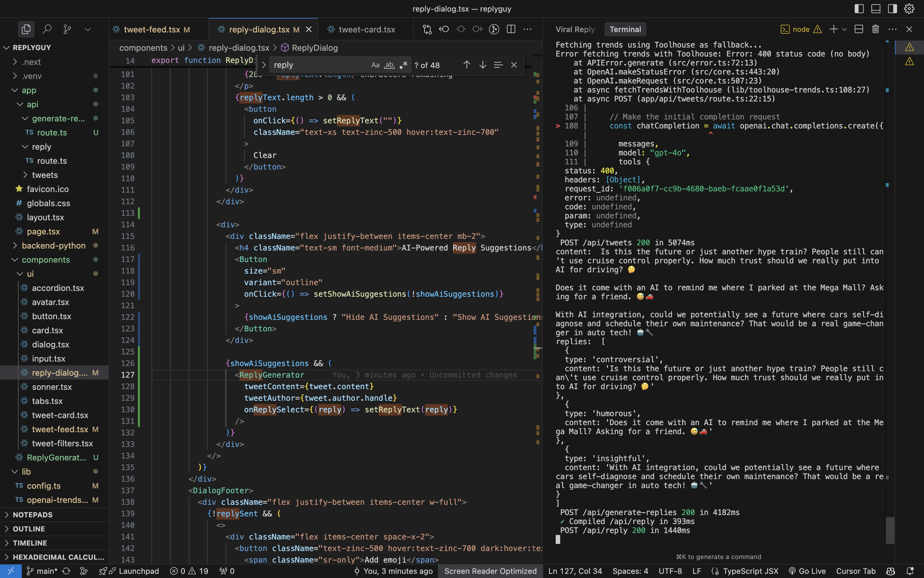Expand the TIMELINE section

pos(54,543)
